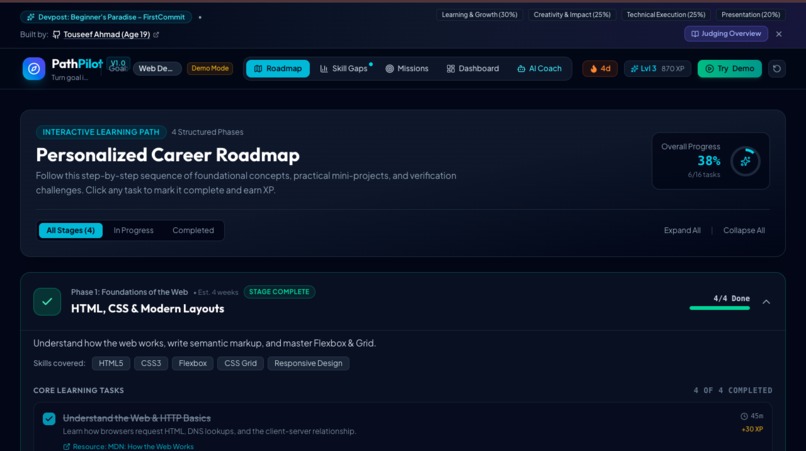Click the STAGE COMPLETE badge

[x=279, y=292]
